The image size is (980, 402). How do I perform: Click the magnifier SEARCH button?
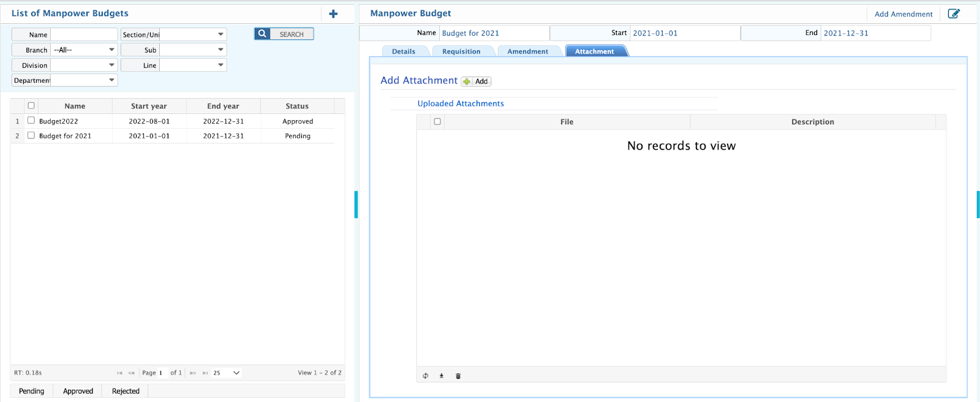pos(284,34)
